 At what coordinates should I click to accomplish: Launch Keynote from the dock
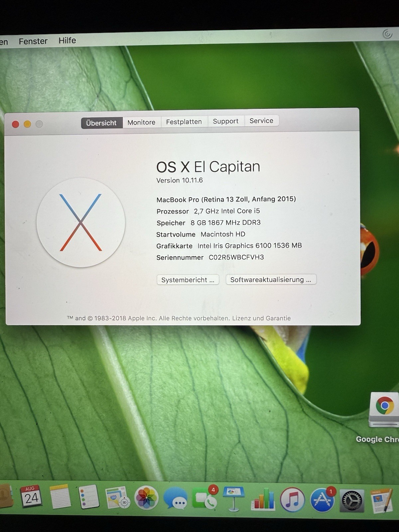click(x=234, y=498)
